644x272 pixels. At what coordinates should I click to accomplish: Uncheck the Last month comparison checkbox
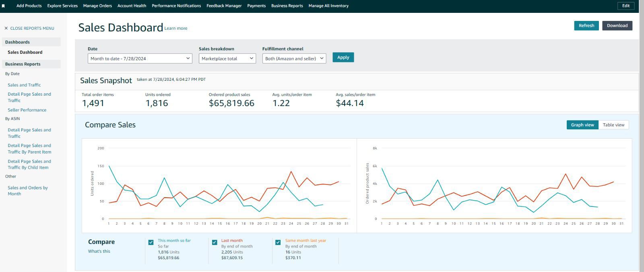215,242
